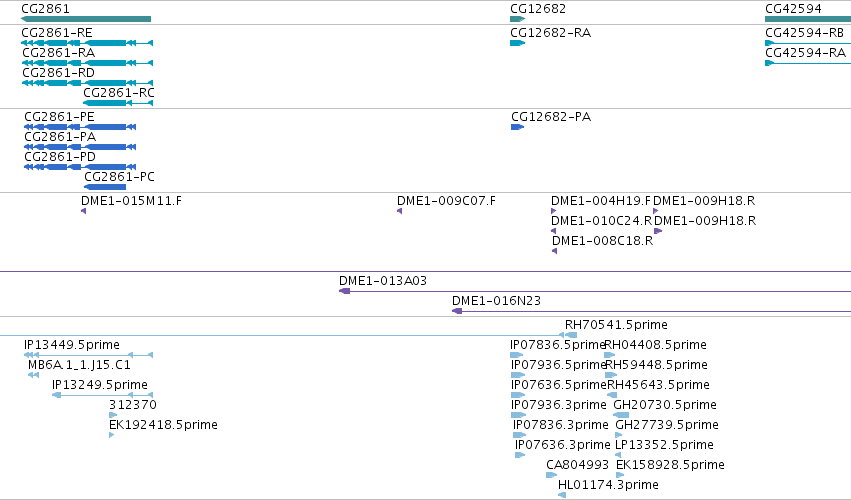Select the CG2861-PC protein bar
This screenshot has height=500, width=851.
(x=105, y=187)
